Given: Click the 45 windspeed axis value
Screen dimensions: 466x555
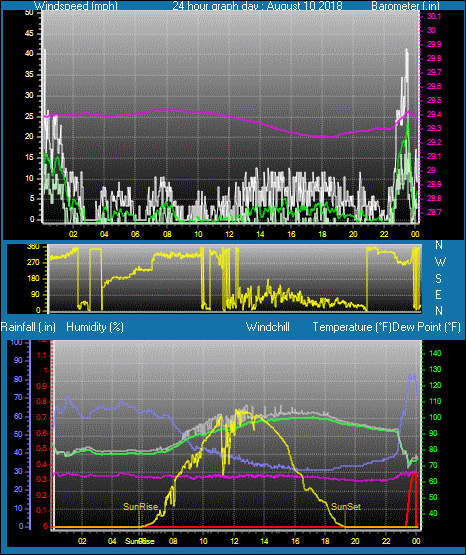Looking at the screenshot, I should click(x=29, y=34).
